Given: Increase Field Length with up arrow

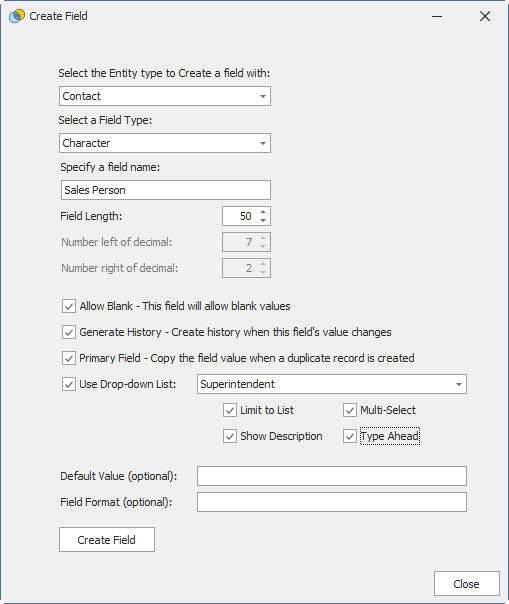Looking at the screenshot, I should click(x=263, y=212).
